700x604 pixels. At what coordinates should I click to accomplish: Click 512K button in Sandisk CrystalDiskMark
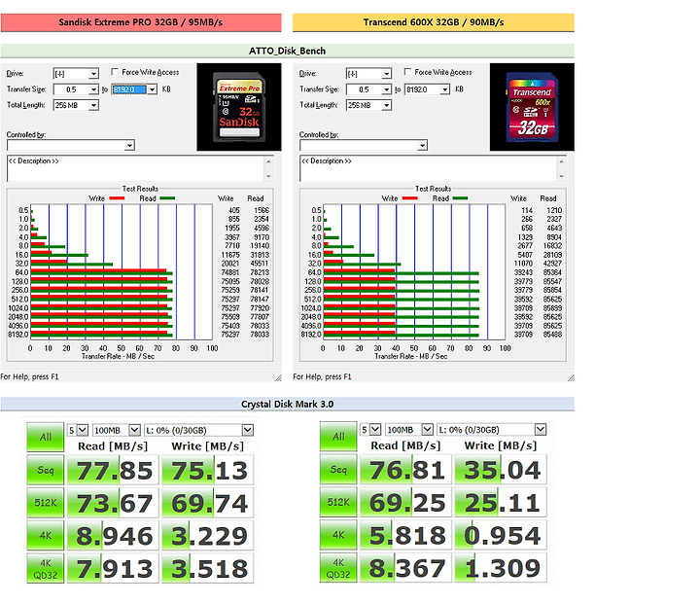click(x=45, y=503)
